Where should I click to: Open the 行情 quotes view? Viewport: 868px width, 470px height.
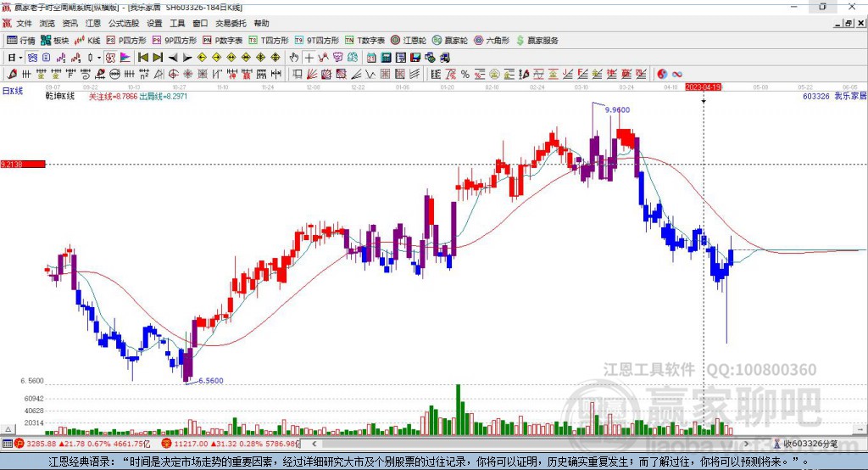click(x=20, y=41)
